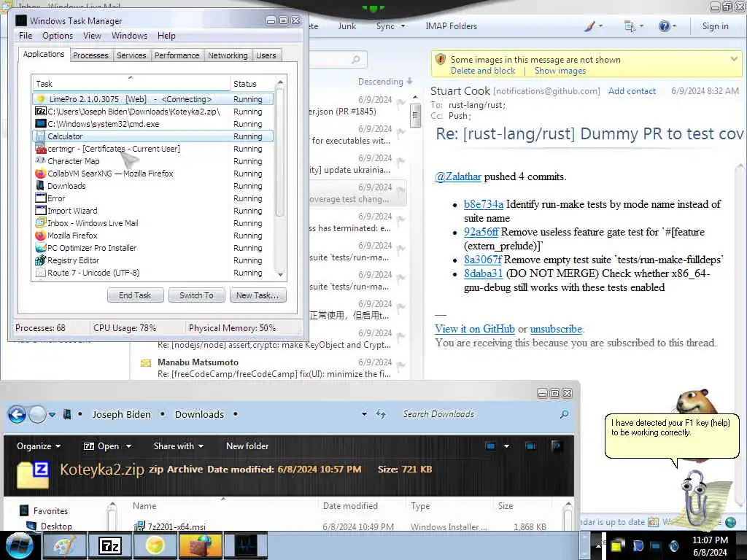Open the Explorer address history dropdown arrow
Screen dimensions: 747x560
pos(364,414)
